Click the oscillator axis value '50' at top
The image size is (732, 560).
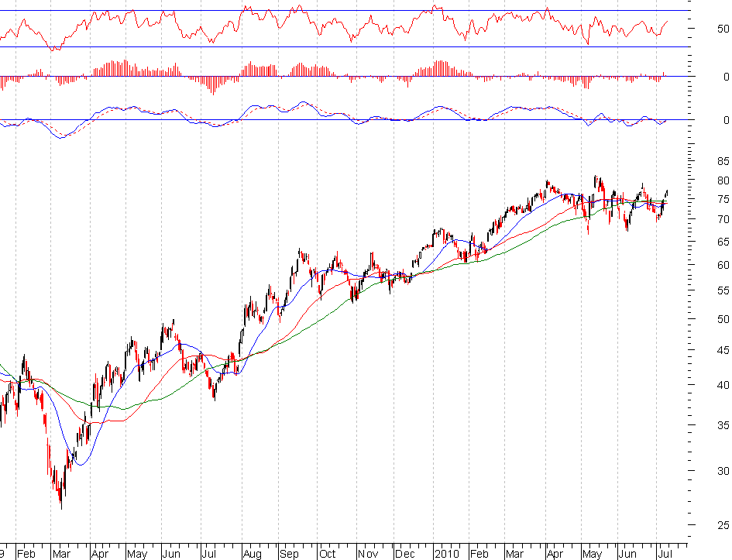click(723, 29)
